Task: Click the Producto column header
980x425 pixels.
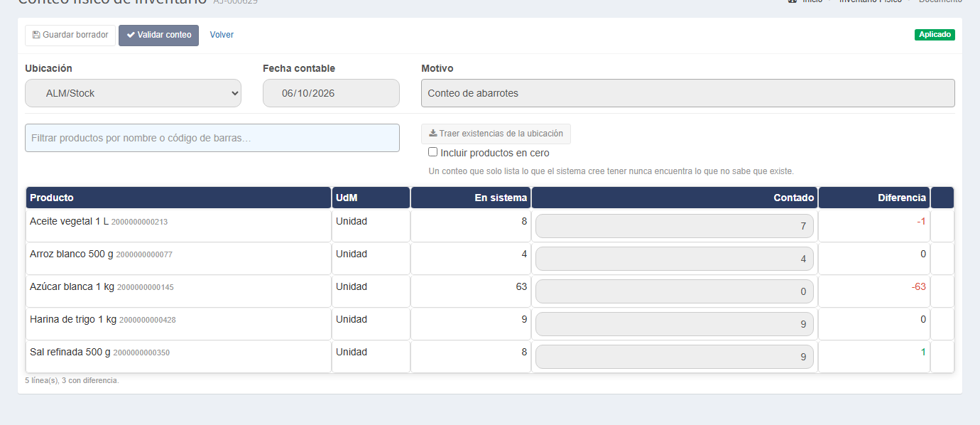Action: [x=178, y=198]
